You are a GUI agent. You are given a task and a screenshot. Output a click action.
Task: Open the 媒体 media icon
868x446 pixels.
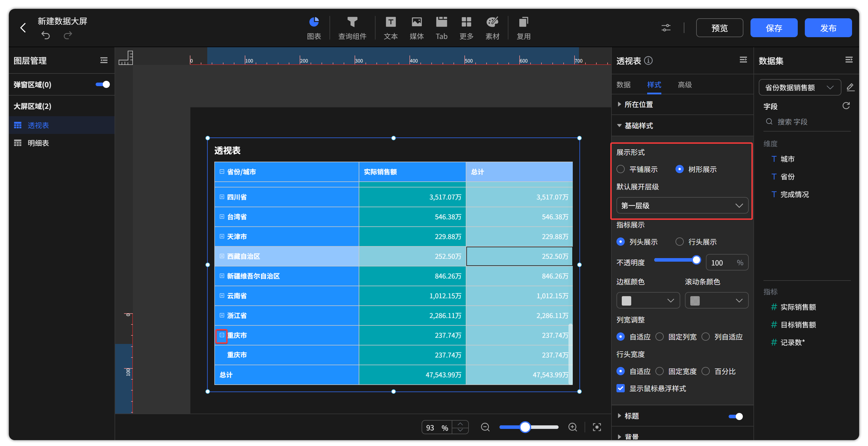pyautogui.click(x=417, y=28)
